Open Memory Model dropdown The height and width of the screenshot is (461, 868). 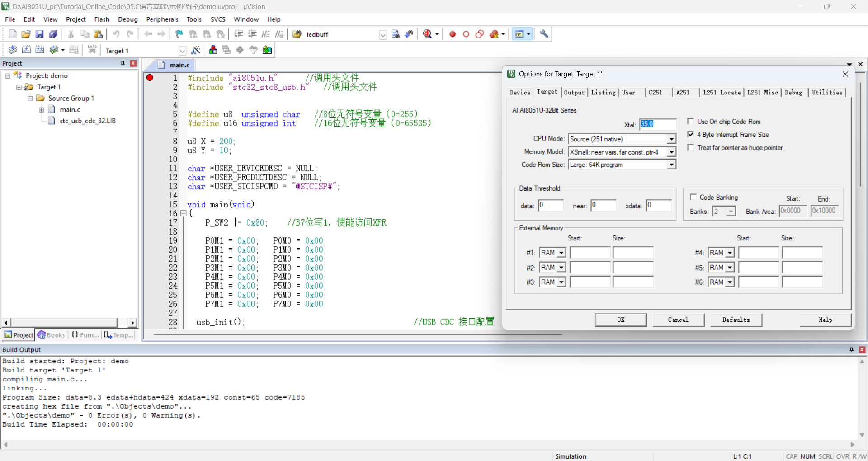(671, 152)
